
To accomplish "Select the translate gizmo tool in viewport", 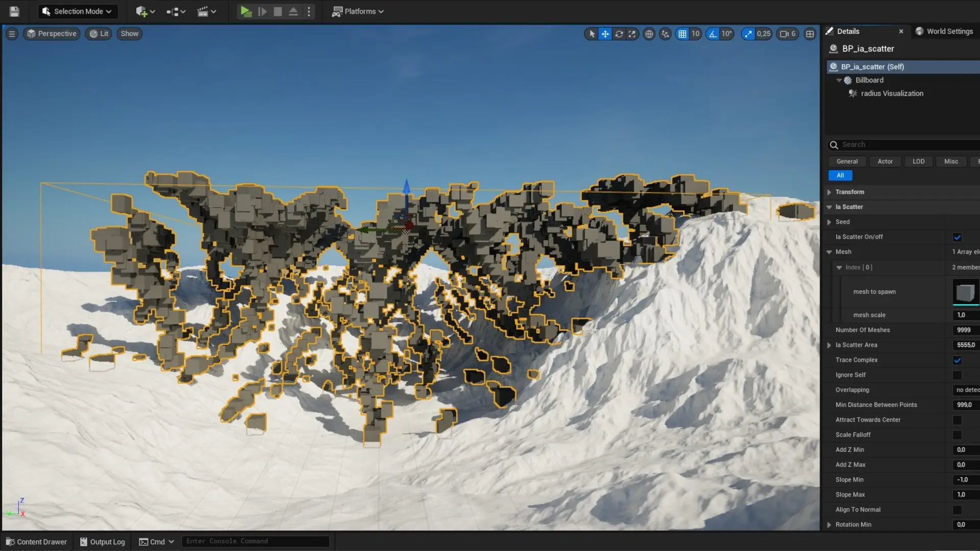I will [605, 34].
